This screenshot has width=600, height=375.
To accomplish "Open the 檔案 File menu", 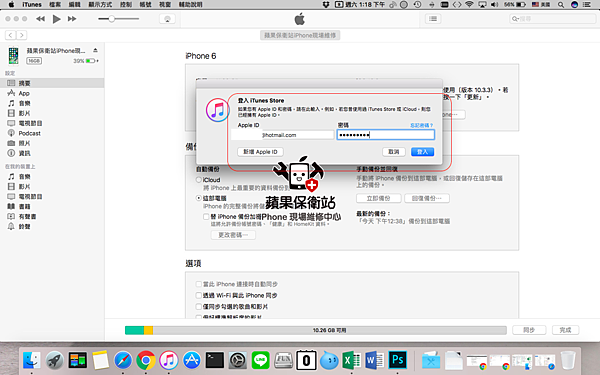I will pyautogui.click(x=55, y=5).
